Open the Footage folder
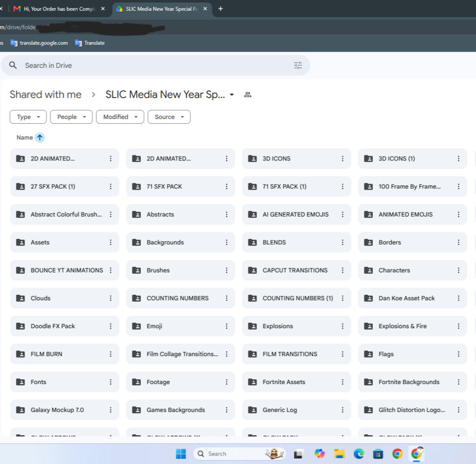 [x=180, y=382]
